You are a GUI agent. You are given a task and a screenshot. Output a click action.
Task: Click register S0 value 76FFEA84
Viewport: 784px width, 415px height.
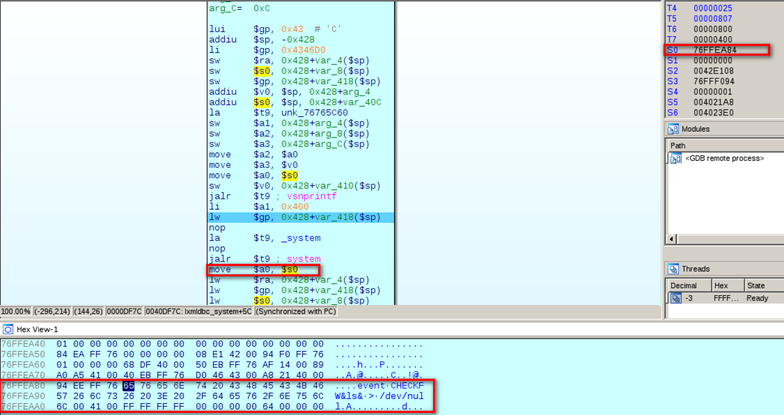click(714, 50)
